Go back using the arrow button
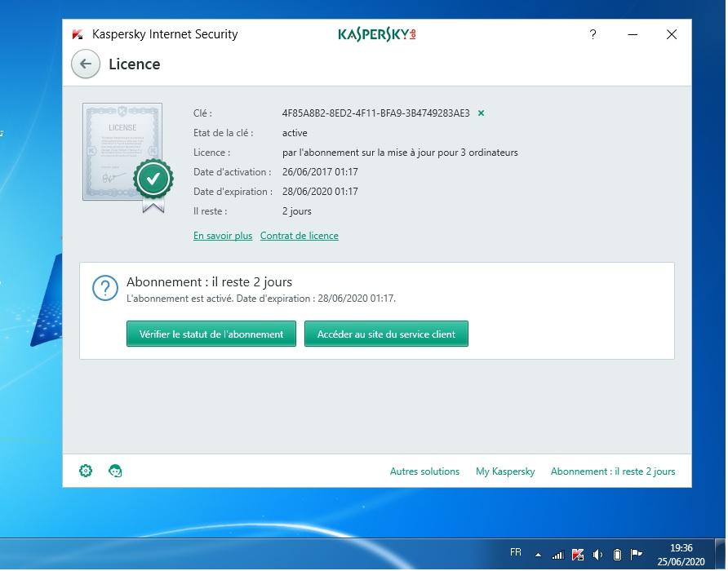 pos(86,64)
